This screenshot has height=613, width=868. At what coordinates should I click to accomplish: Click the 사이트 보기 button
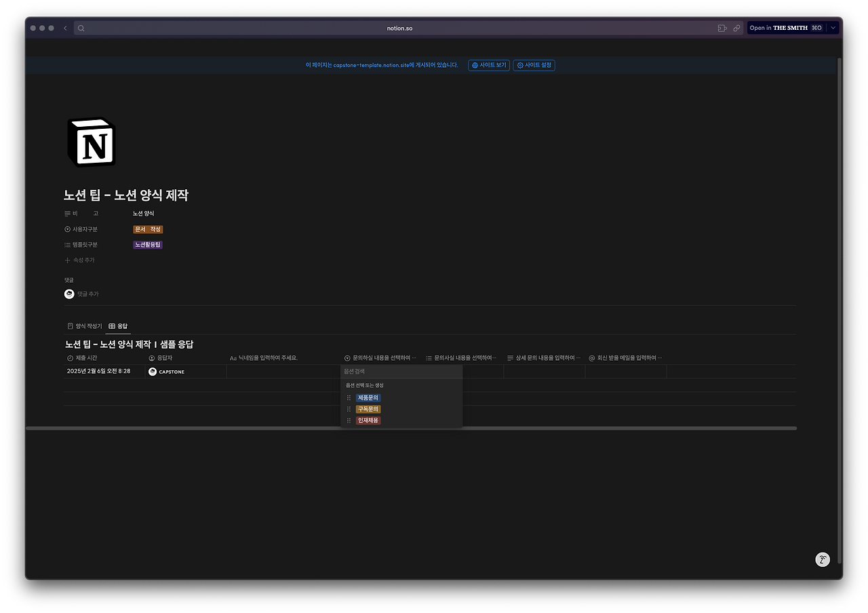tap(489, 65)
